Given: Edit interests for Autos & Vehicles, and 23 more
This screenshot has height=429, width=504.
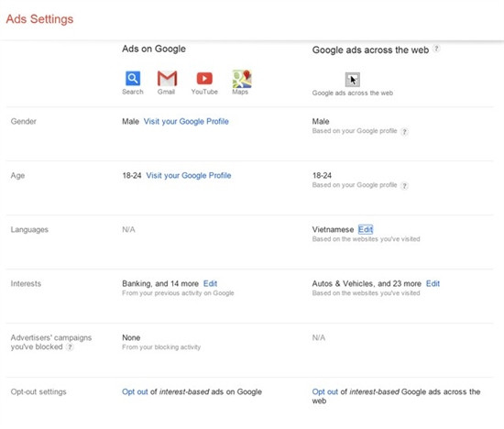Looking at the screenshot, I should (433, 283).
